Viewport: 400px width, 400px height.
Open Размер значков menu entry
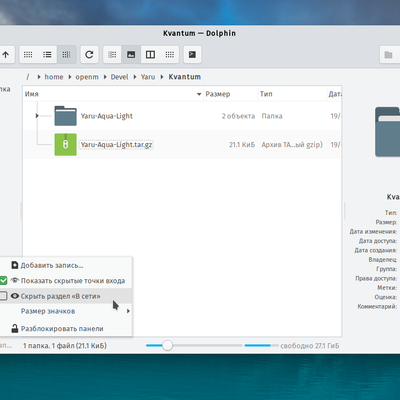66,311
